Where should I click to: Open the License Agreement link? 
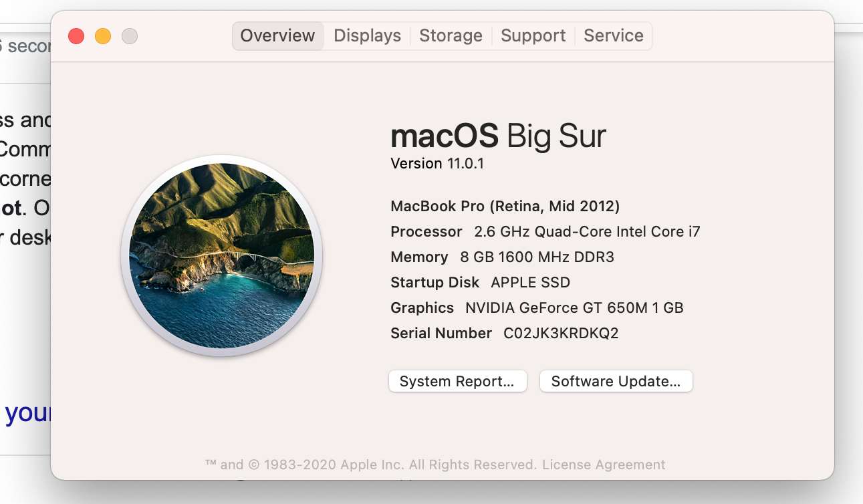604,465
